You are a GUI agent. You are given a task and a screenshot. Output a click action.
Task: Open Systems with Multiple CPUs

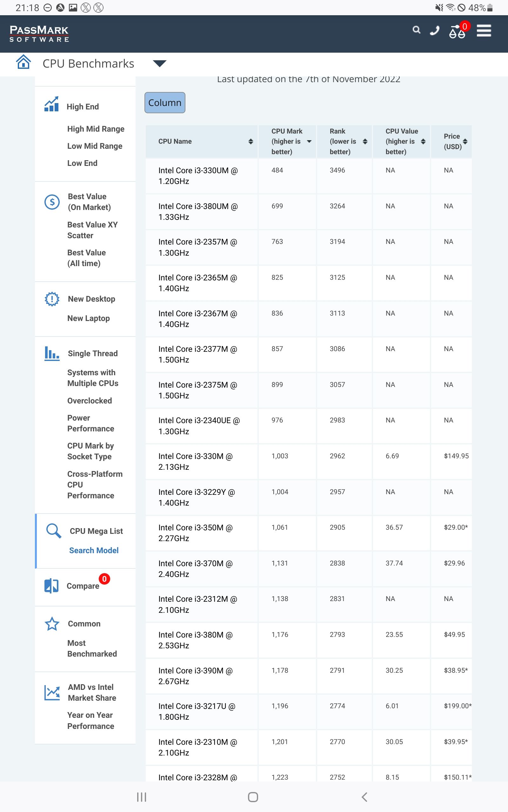(x=93, y=378)
